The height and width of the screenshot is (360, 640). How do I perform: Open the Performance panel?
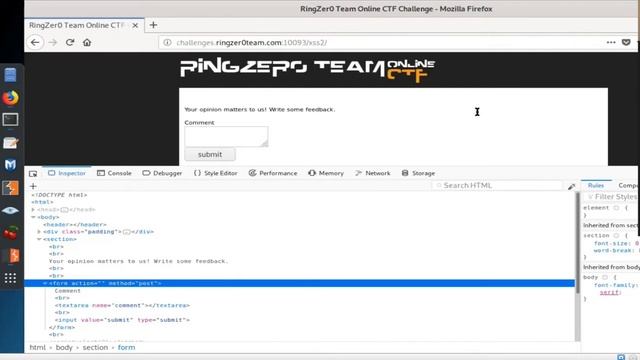click(x=273, y=173)
